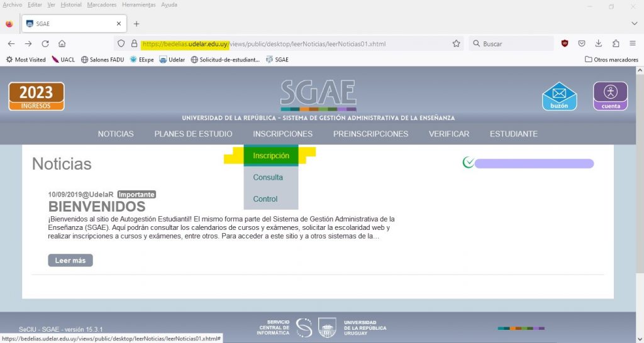This screenshot has width=644, height=343.
Task: Open the downloads panel
Action: tap(599, 43)
